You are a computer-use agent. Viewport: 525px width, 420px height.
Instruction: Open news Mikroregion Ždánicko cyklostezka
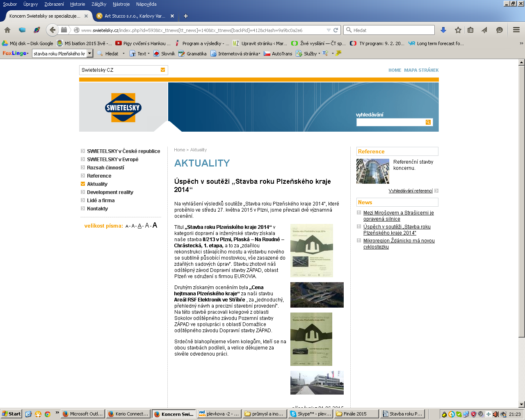[x=399, y=244]
